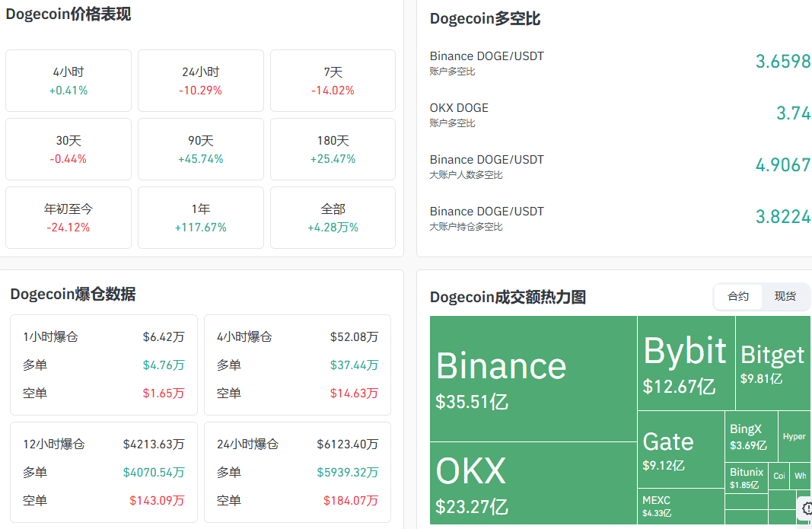Click the Dogecoin成交额热力图 heading
The width and height of the screenshot is (812, 529).
pos(508,297)
